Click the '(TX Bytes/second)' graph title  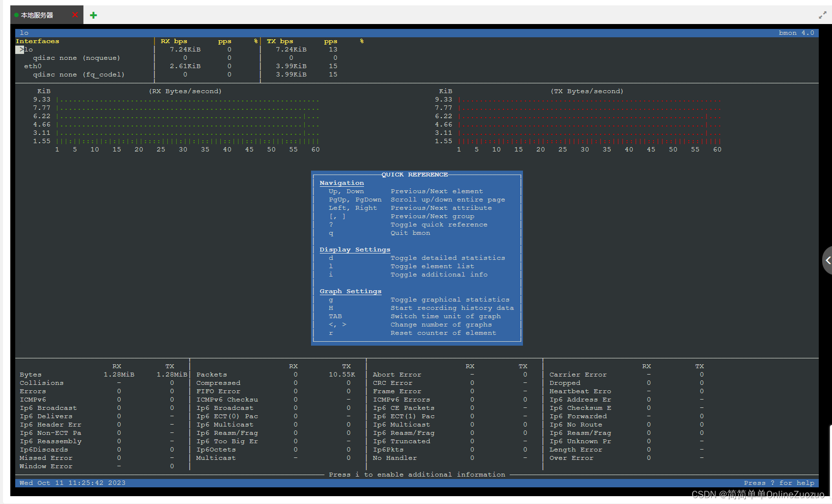click(x=587, y=91)
